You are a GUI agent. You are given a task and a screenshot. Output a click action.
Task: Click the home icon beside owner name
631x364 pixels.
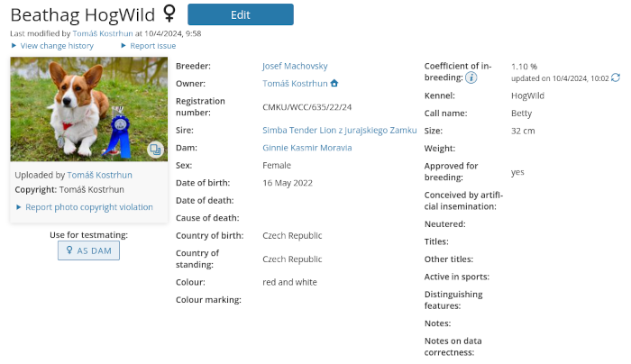(334, 83)
